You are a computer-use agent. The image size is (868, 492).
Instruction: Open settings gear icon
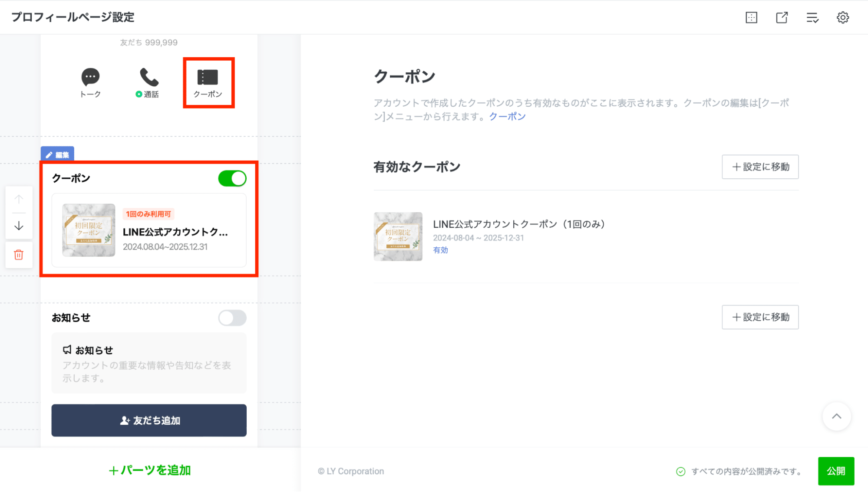pyautogui.click(x=843, y=17)
